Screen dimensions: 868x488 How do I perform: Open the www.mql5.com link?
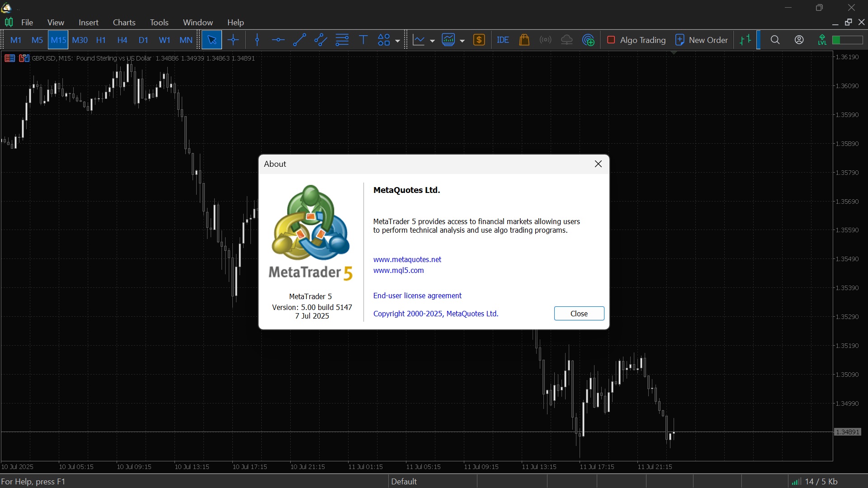click(x=398, y=270)
